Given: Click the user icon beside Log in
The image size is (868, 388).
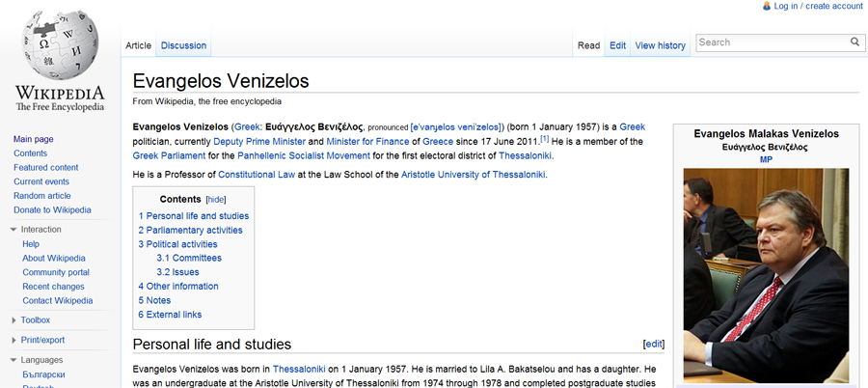Looking at the screenshot, I should click(x=767, y=6).
